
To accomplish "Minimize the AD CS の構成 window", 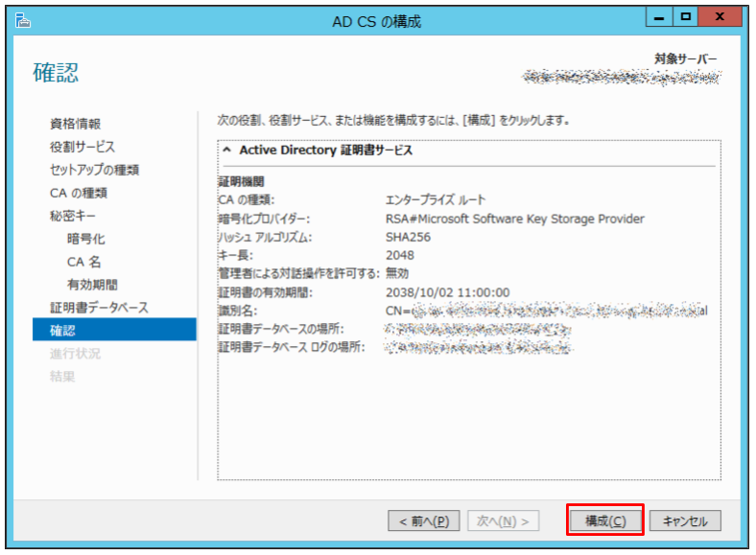I will coord(659,17).
